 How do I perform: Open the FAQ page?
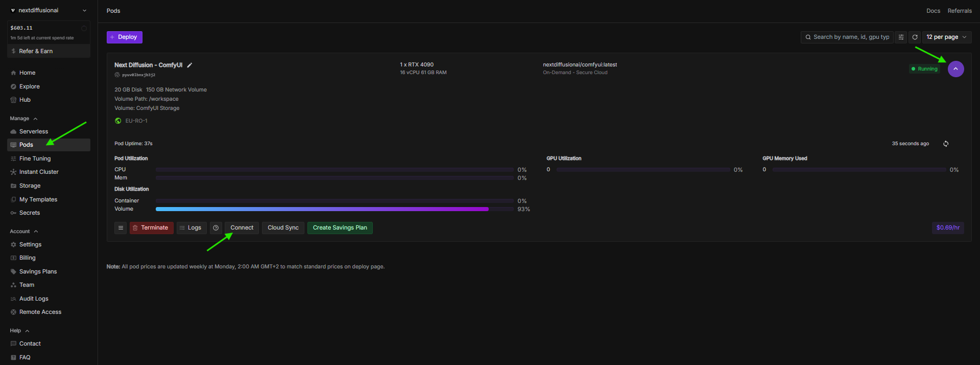pos(49,358)
